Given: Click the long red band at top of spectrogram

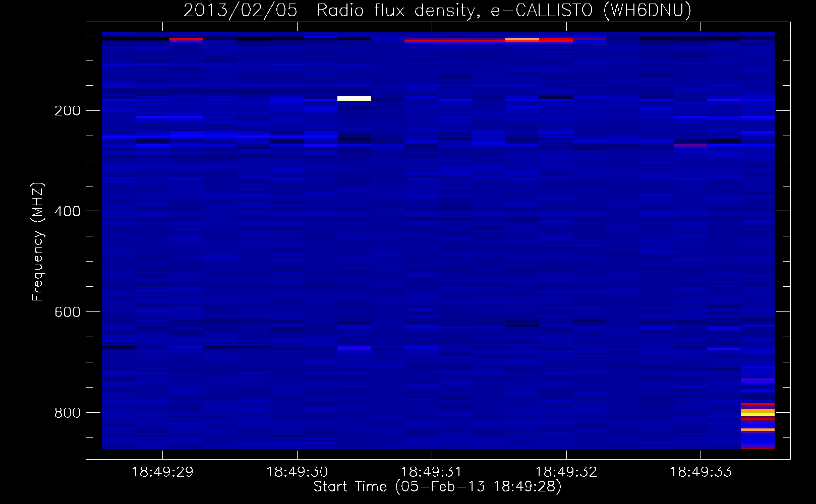Looking at the screenshot, I should [x=488, y=40].
